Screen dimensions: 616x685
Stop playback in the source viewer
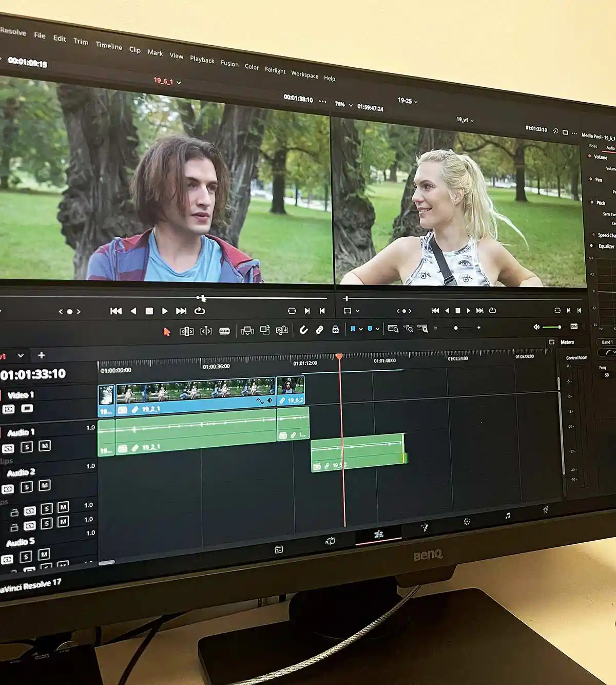point(149,311)
